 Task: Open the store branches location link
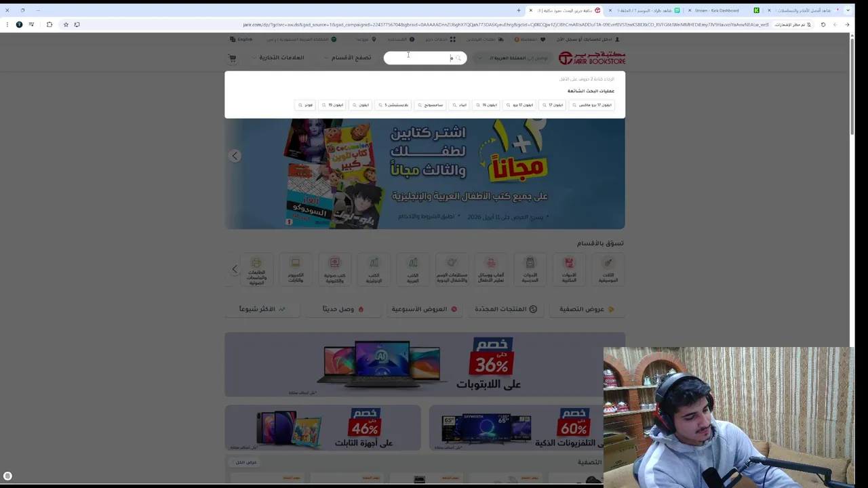366,39
